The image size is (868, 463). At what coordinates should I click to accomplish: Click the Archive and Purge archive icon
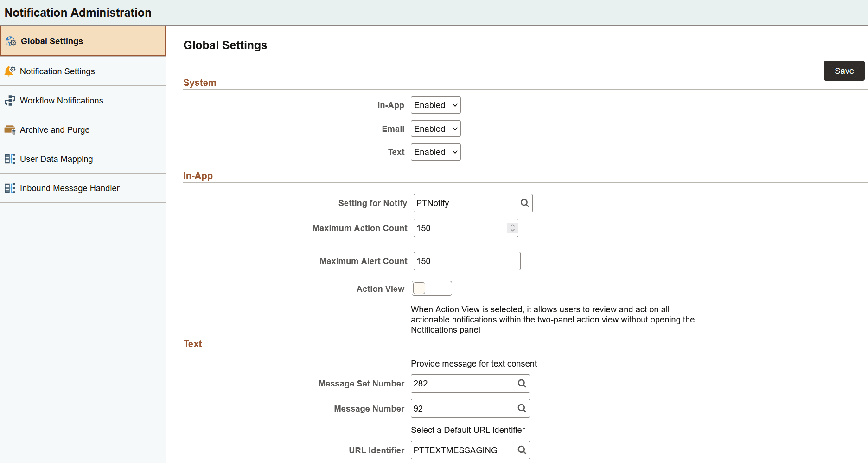[x=10, y=129]
